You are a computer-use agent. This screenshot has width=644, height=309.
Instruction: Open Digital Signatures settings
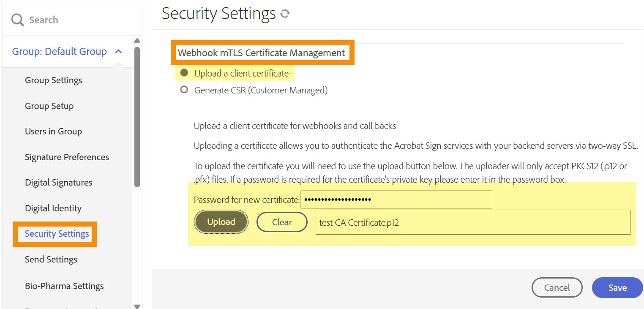58,182
